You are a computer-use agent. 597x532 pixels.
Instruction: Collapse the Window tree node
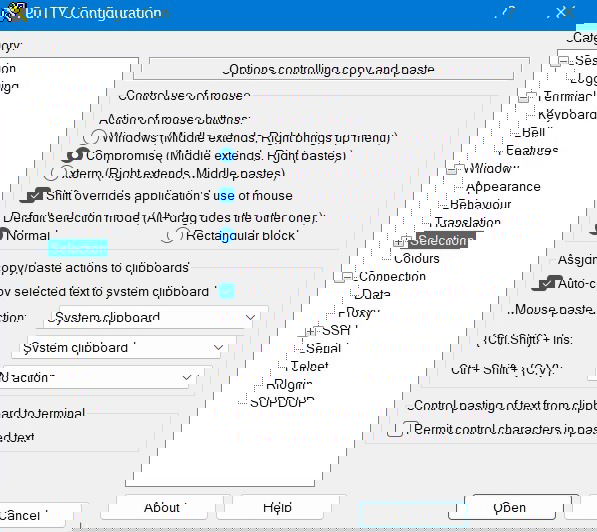click(x=455, y=169)
